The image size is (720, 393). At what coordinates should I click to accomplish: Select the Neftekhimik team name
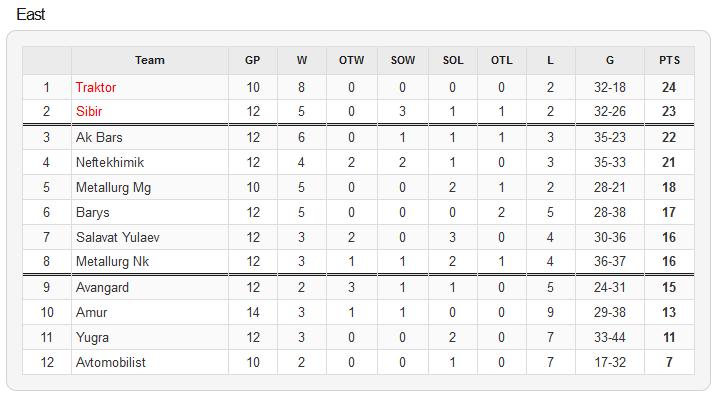110,162
